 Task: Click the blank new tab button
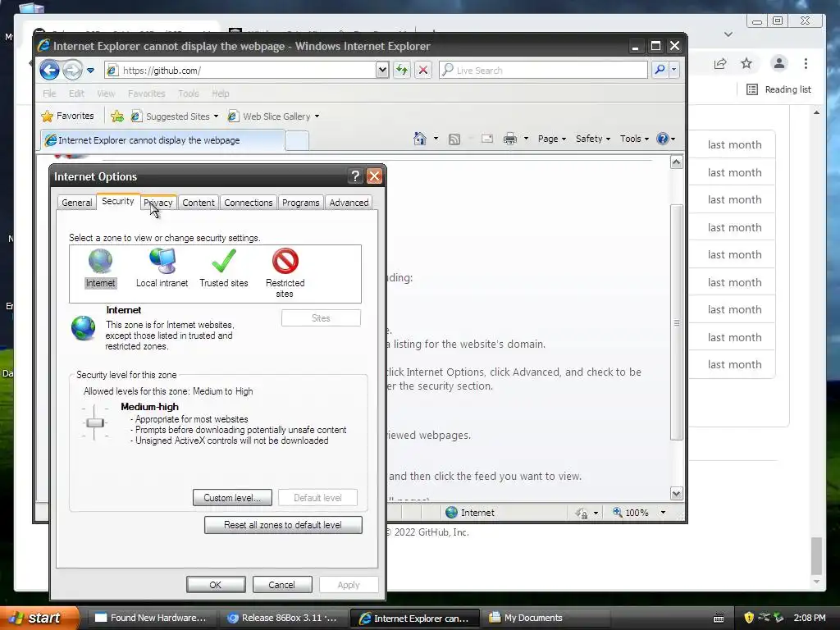tap(297, 140)
